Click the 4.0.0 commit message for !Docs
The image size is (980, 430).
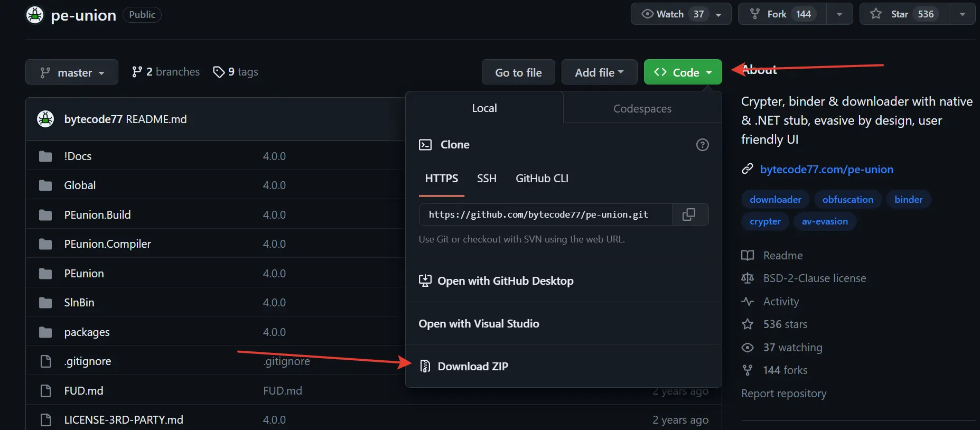point(274,156)
